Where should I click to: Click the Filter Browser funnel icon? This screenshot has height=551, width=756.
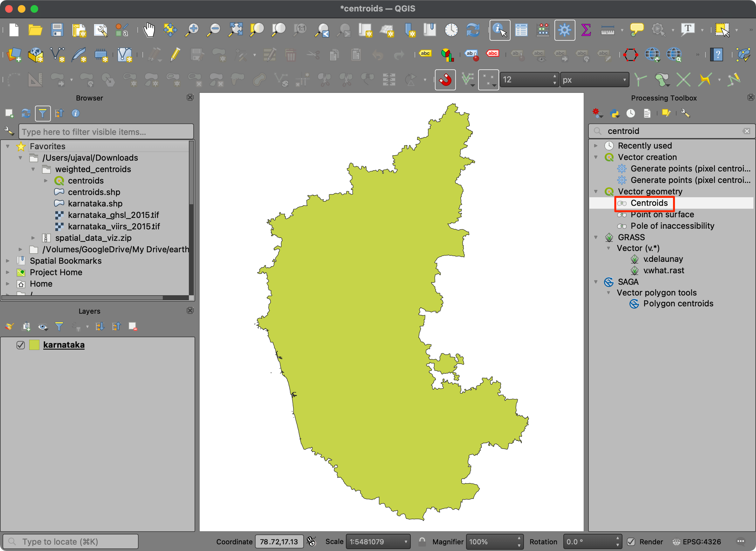tap(42, 113)
